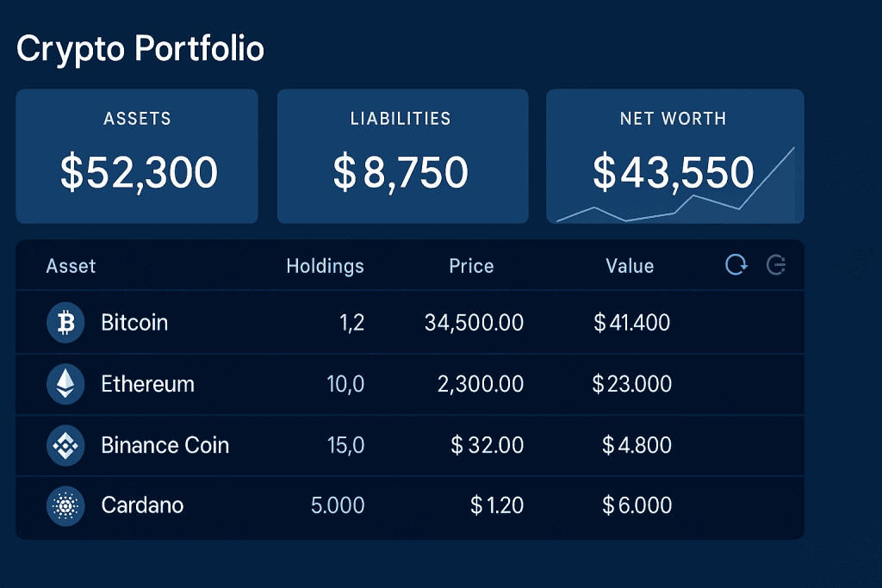
Task: Sort by the Price column header
Action: pos(470,266)
